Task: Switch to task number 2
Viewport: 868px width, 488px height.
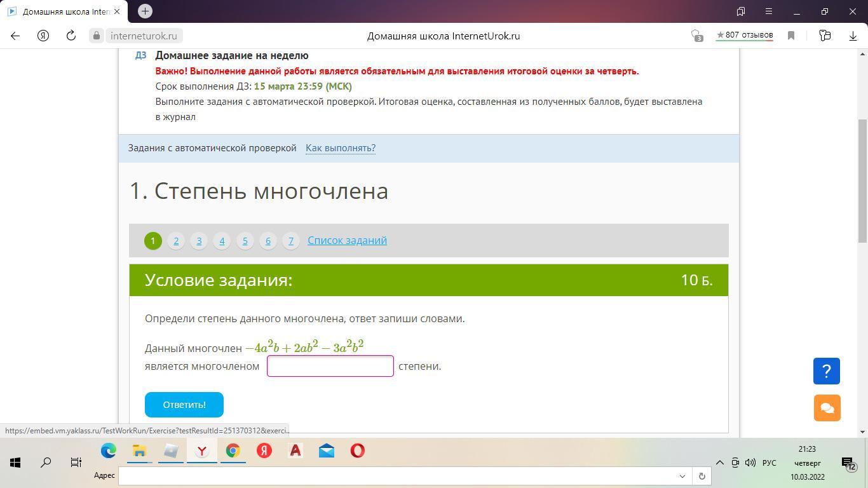Action: (x=176, y=241)
